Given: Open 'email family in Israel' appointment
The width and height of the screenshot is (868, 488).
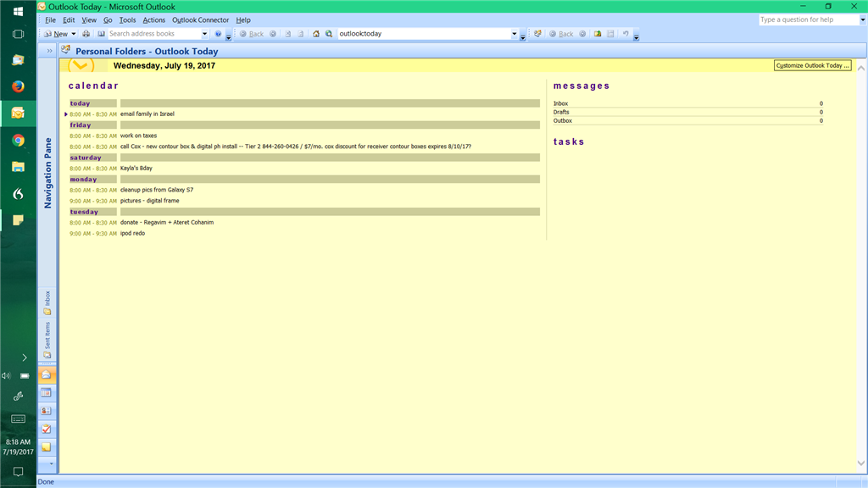Looking at the screenshot, I should (x=147, y=114).
